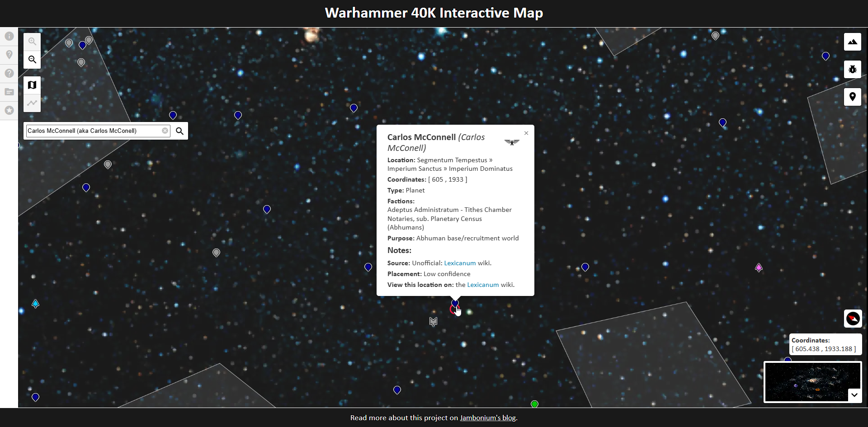The width and height of the screenshot is (868, 427).
Task: Open Lexicanum link in Source line
Action: point(460,263)
